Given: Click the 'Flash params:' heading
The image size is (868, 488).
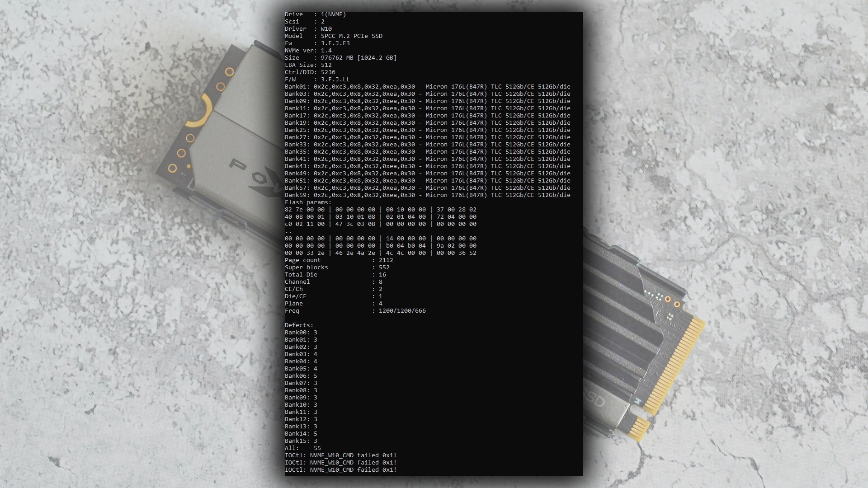Looking at the screenshot, I should pyautogui.click(x=308, y=202).
